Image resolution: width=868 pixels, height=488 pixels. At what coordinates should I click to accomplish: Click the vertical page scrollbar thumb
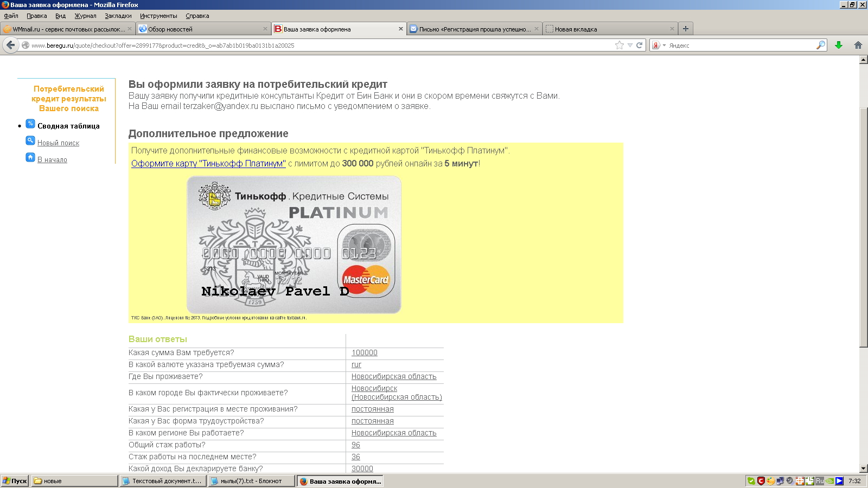[x=864, y=228]
